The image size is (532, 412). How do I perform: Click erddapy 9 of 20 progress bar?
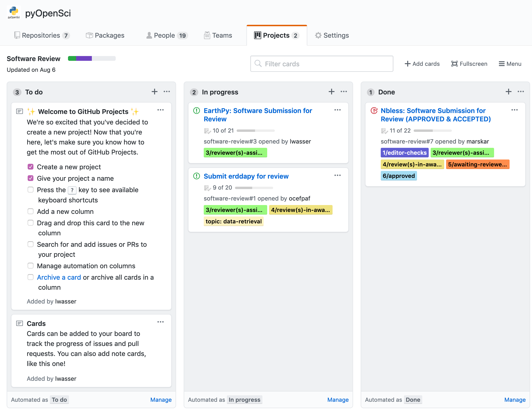[254, 188]
